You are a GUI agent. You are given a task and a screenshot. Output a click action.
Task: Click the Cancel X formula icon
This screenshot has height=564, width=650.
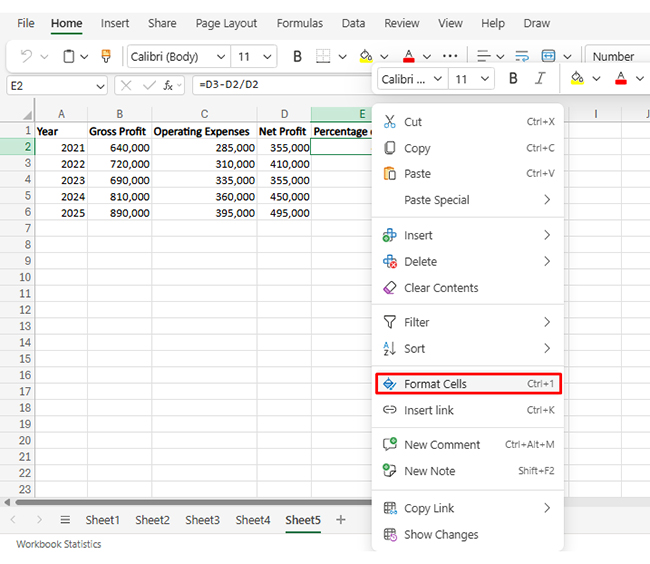coord(126,86)
